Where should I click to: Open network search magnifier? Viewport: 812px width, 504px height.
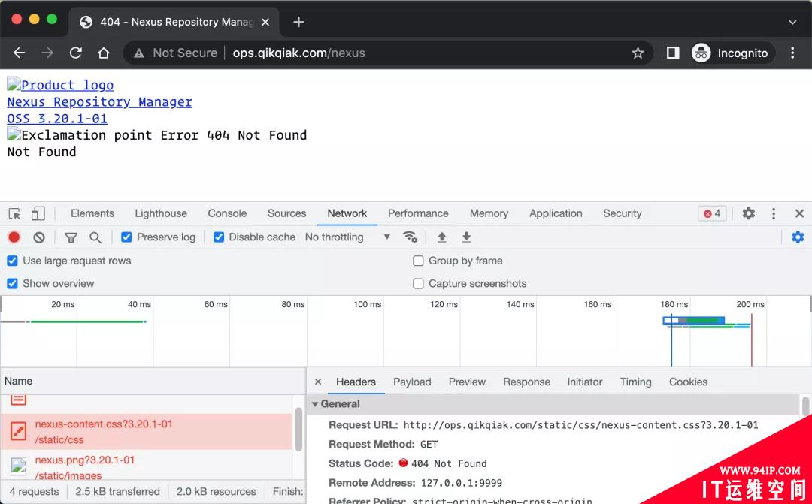click(x=95, y=237)
